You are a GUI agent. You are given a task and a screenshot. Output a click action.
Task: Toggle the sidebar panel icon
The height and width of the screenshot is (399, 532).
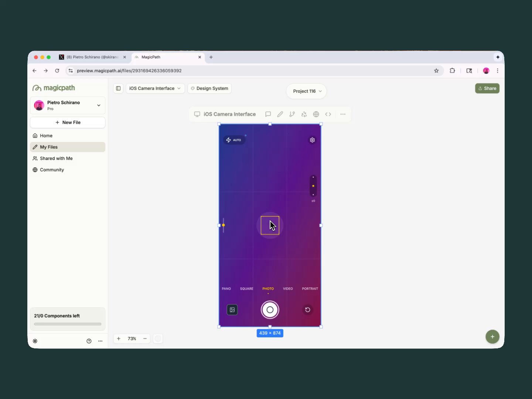tap(118, 88)
